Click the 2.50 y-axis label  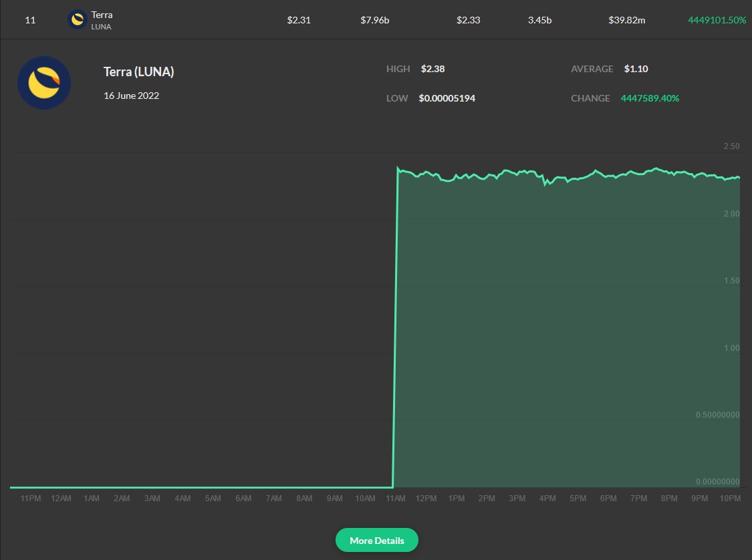[731, 146]
